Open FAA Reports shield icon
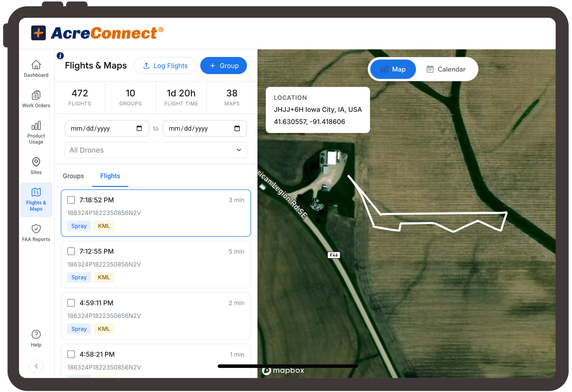 (x=36, y=229)
